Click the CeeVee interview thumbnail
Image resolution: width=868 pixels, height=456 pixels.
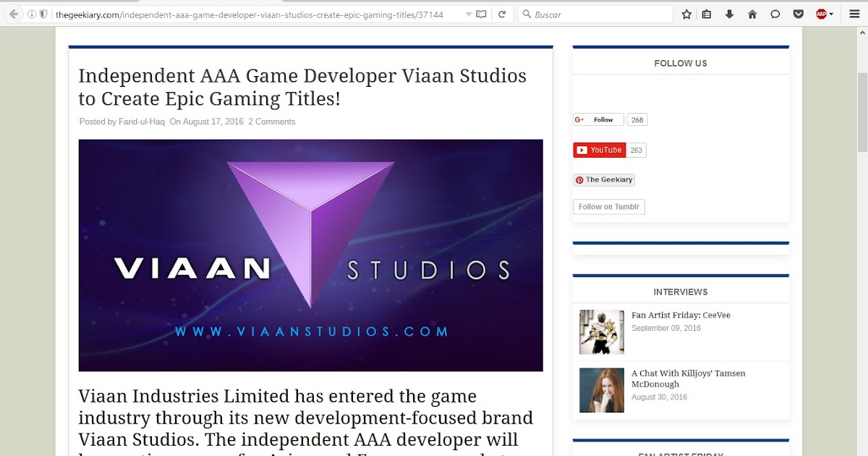(602, 332)
